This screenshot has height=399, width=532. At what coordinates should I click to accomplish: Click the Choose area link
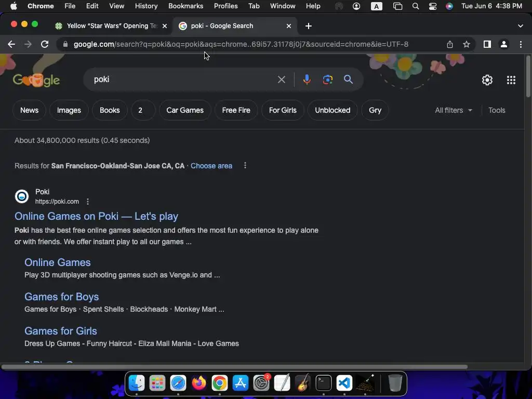(x=211, y=166)
